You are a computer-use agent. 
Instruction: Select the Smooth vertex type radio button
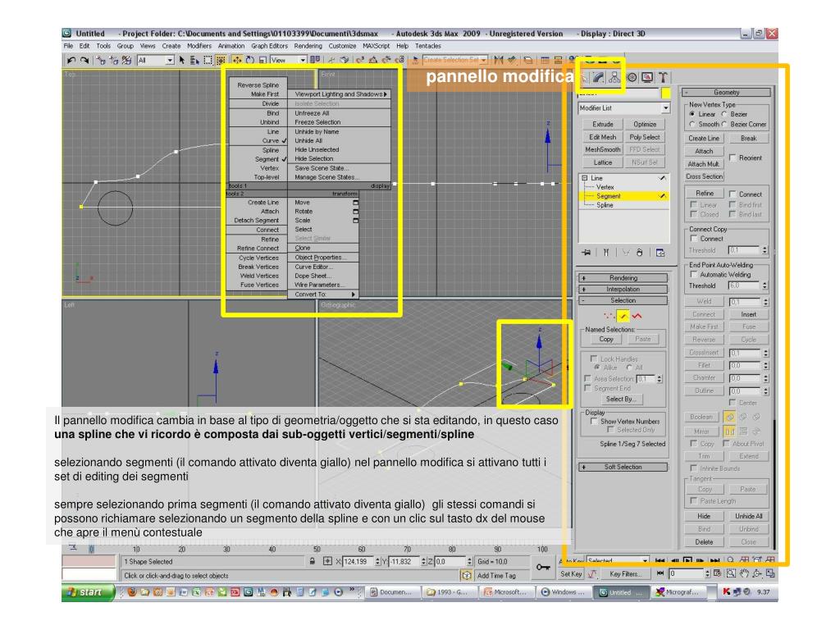(x=692, y=125)
